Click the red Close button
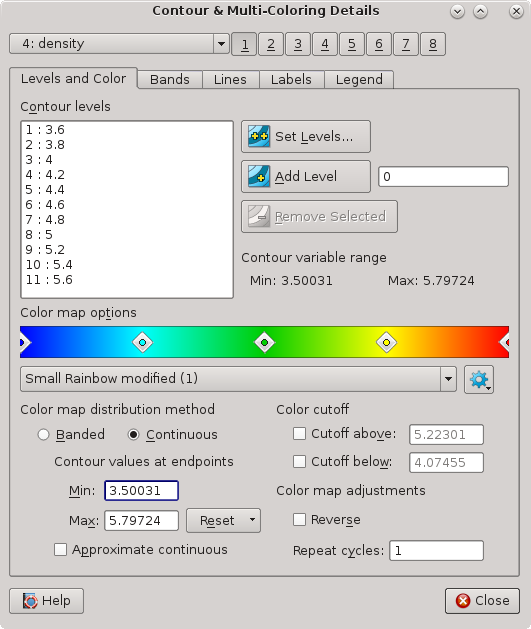Screen dimensions: 531x629 click(482, 601)
